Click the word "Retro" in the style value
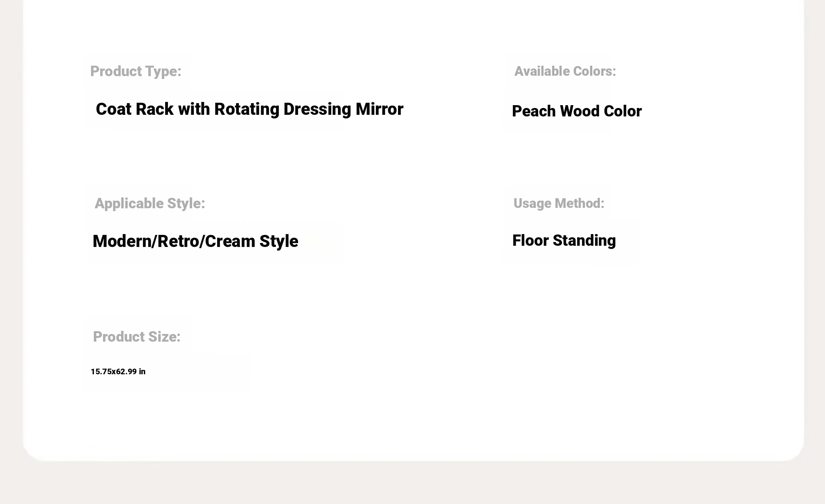The height and width of the screenshot is (504, 825). 178,241
